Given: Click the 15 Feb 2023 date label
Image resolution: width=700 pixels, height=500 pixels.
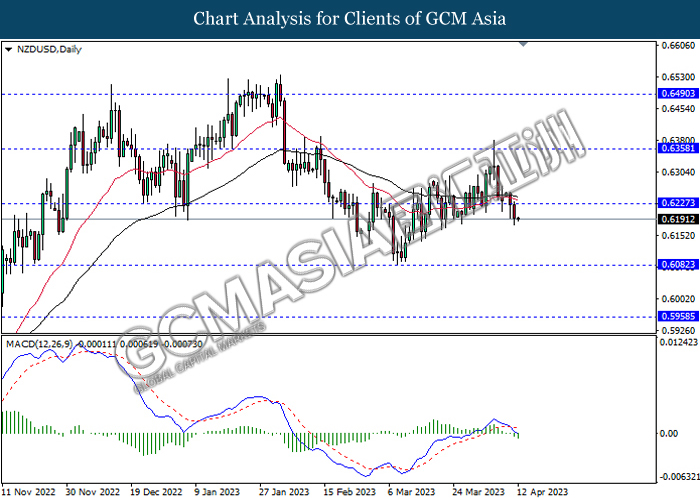Looking at the screenshot, I should point(350,492).
